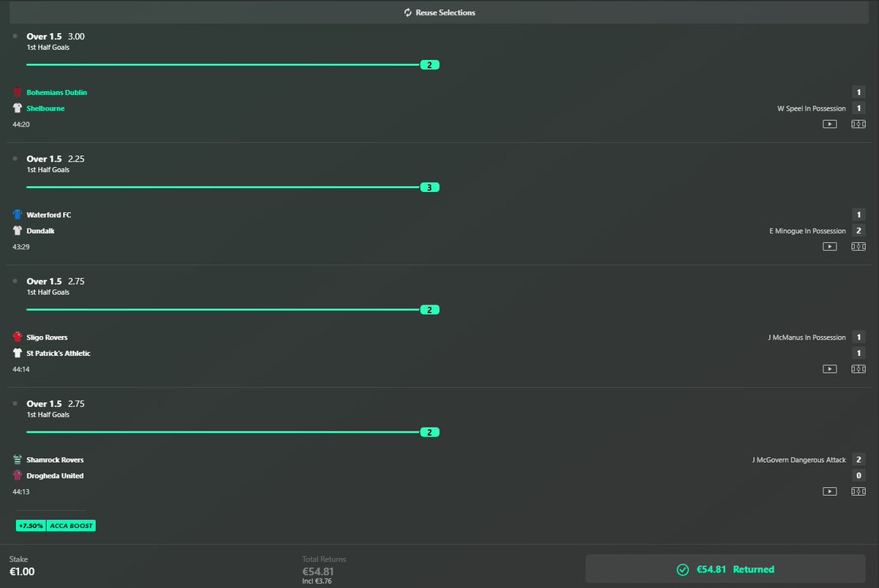
Task: Click Over 1.5 2.75 for Sligo Rovers
Action: tap(56, 281)
